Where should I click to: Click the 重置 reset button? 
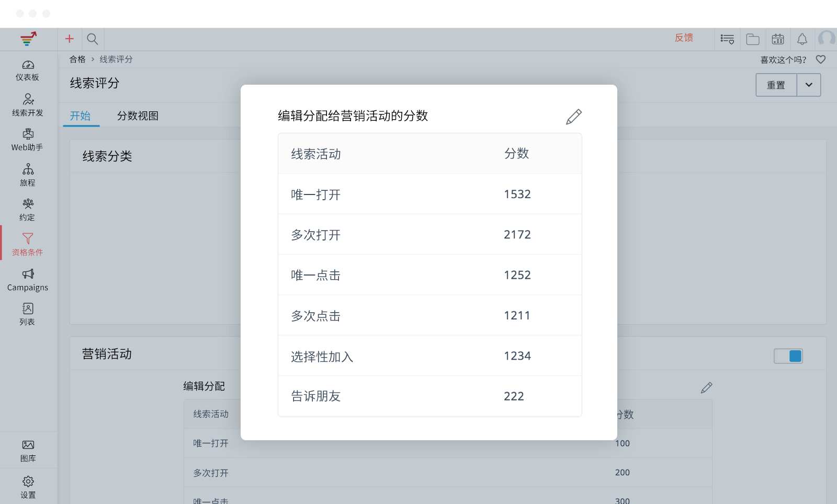click(x=776, y=85)
